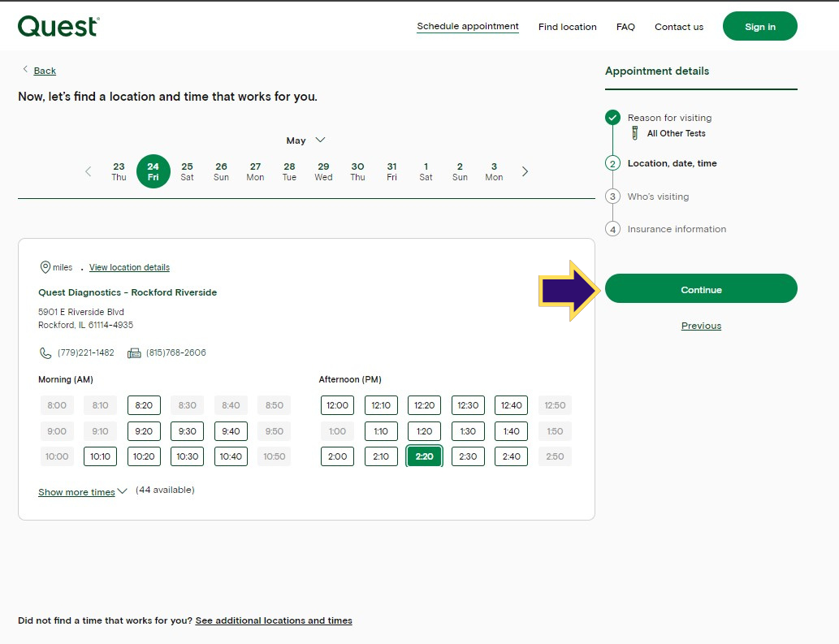The width and height of the screenshot is (839, 644).
Task: Click the Quest logo
Action: [x=58, y=26]
